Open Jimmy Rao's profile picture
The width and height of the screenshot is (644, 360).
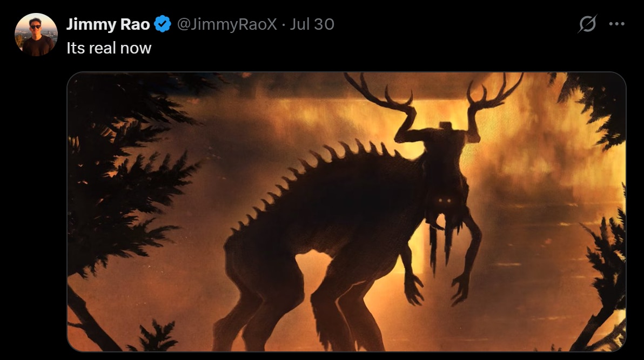[x=36, y=35]
